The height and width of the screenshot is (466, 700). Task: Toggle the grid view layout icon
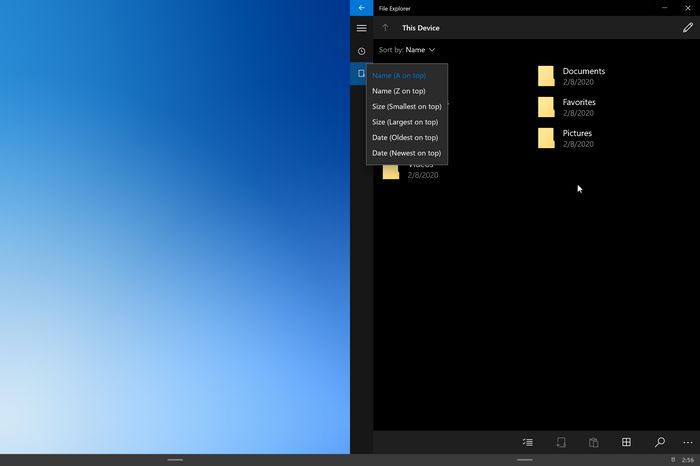click(626, 442)
